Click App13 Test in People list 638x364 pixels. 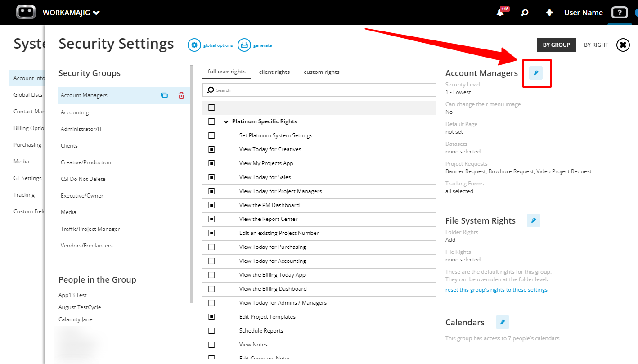point(72,295)
